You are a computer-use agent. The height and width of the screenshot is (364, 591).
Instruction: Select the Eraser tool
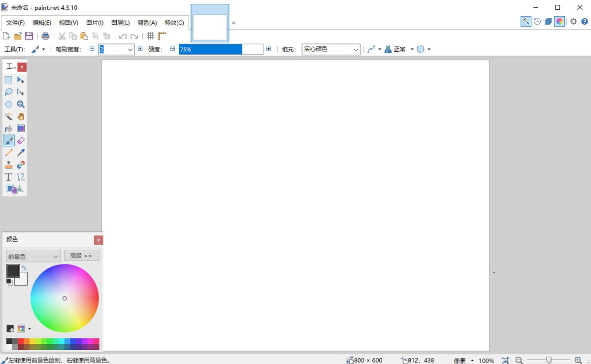[x=21, y=141]
